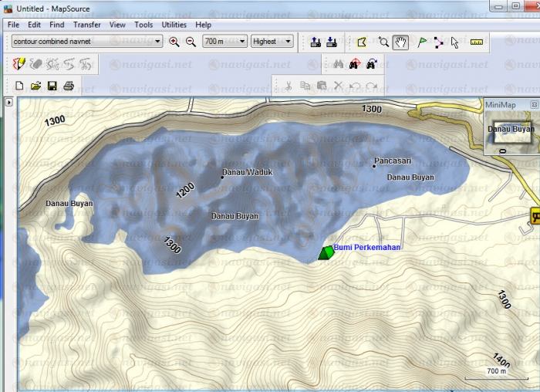Close the MiniMap panel
Viewport: 540px width, 392px height.
tap(534, 104)
